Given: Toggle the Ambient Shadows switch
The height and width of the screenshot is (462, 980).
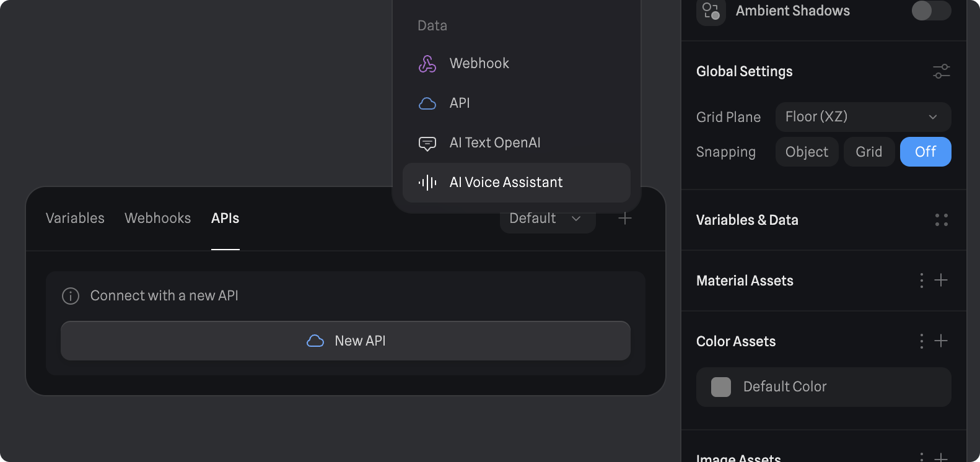Looking at the screenshot, I should (x=930, y=11).
